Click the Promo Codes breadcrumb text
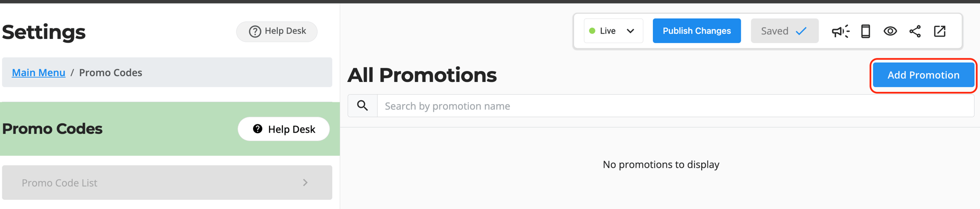This screenshot has height=209, width=980. pos(111,73)
